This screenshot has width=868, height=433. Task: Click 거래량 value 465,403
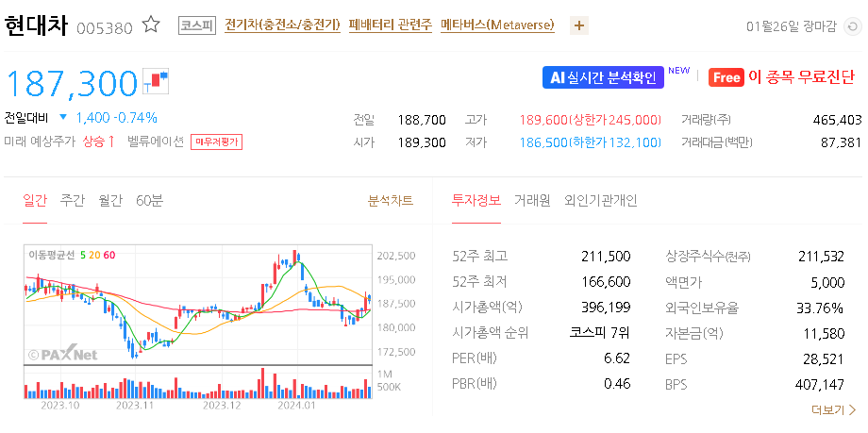[x=838, y=120]
